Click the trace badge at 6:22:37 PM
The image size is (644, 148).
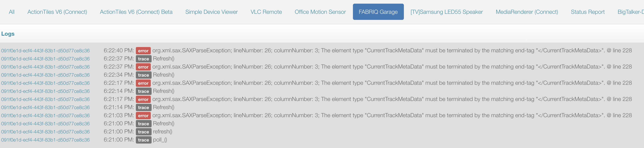(x=144, y=59)
